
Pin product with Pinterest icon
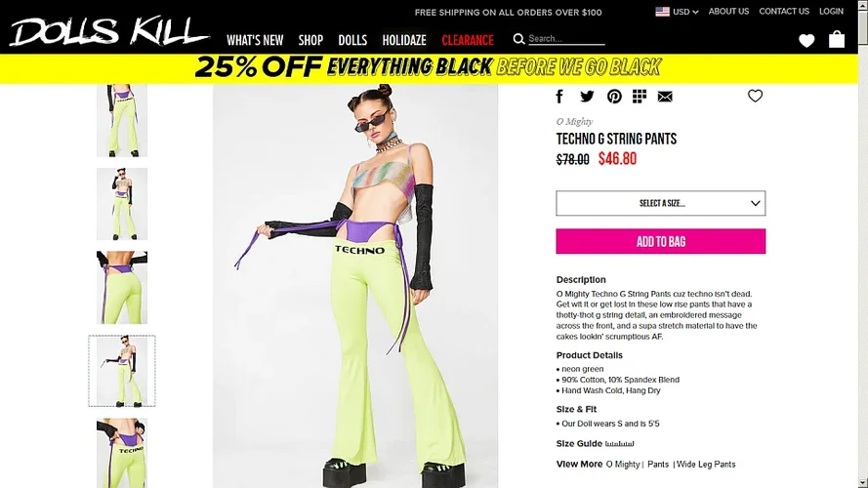(614, 97)
